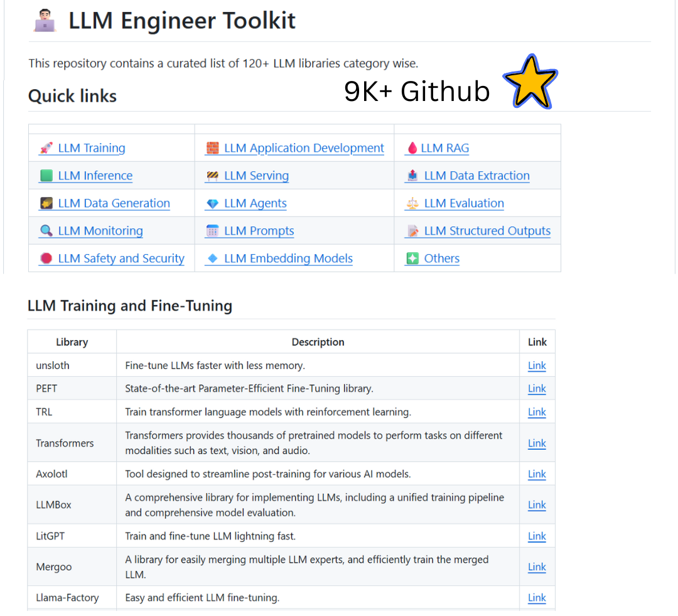Click 'Train and fine-tune LLM lightning fast' description

(210, 536)
